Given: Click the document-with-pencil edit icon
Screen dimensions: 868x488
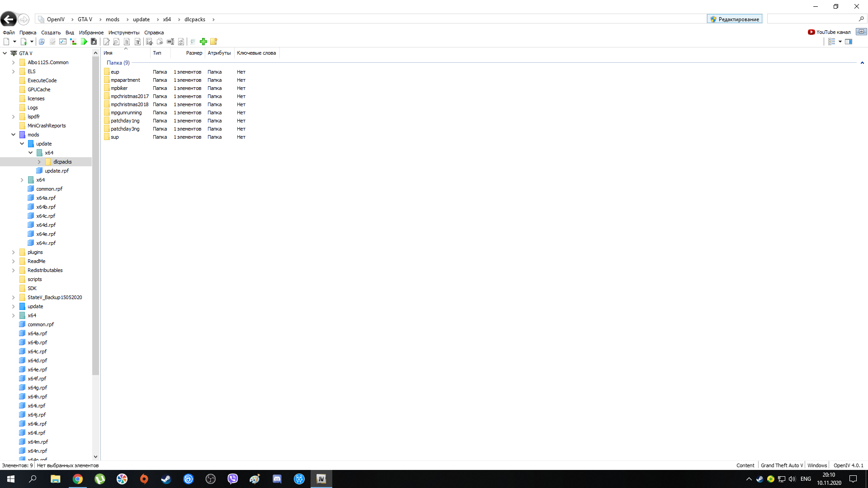Looking at the screenshot, I should click(106, 42).
